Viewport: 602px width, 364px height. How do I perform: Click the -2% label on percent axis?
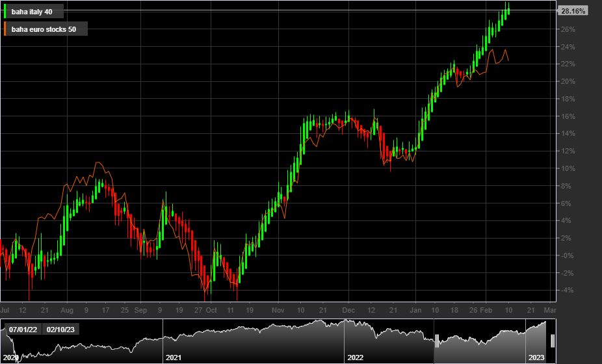(x=568, y=273)
